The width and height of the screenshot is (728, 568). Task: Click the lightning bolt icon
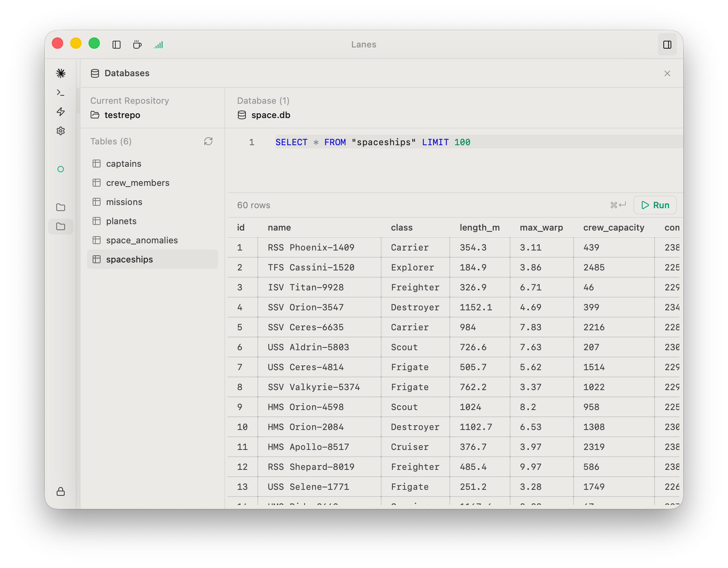[61, 112]
